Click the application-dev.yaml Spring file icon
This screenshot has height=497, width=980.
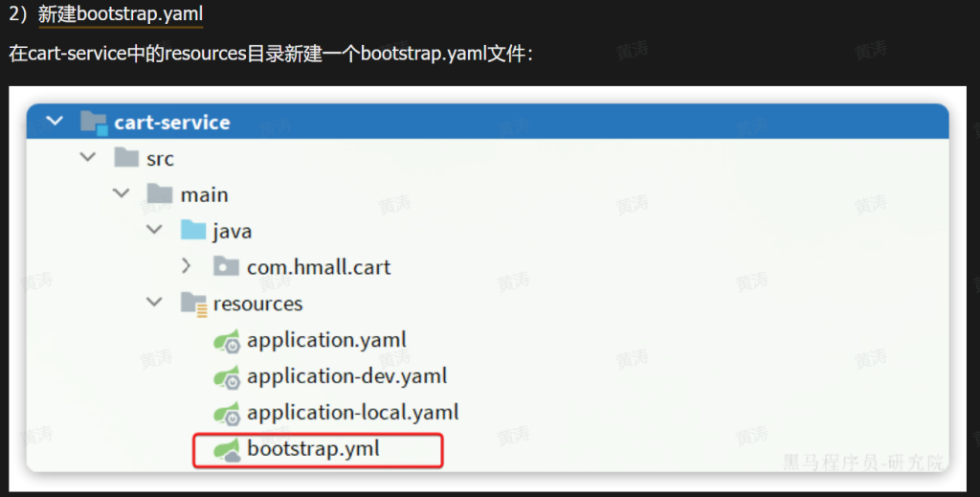point(227,376)
